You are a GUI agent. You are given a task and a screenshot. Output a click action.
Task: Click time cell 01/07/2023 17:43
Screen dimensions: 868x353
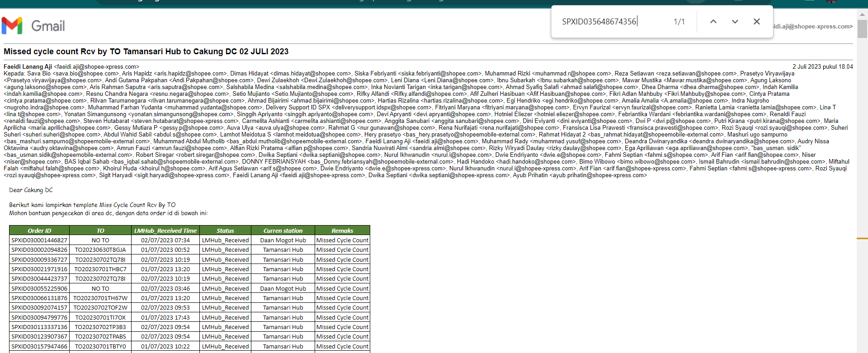tap(165, 318)
